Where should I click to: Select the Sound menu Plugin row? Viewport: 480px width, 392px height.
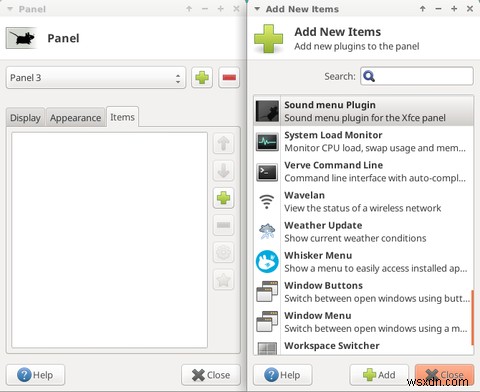(364, 111)
